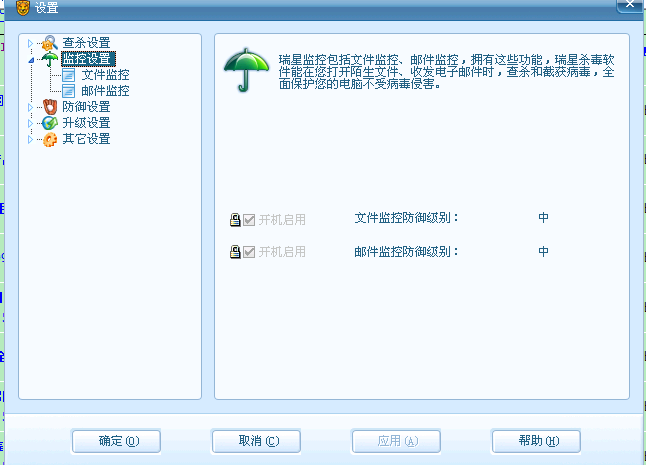Select the highlighted 监控设置 tree item
The width and height of the screenshot is (646, 465).
[x=88, y=59]
